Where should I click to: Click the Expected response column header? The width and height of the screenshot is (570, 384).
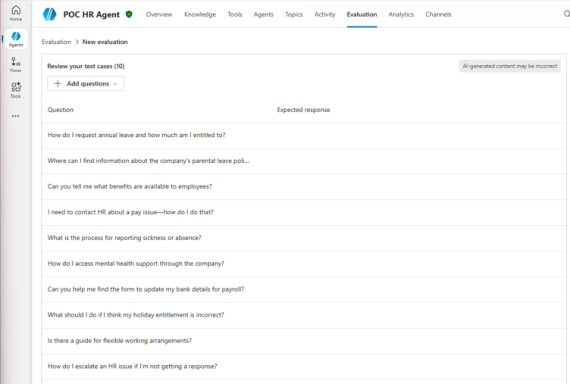304,110
